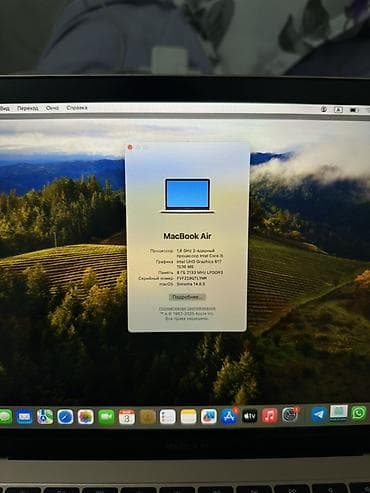370x493 pixels.
Task: Launch WhatsApp from the Dock
Action: click(x=359, y=413)
